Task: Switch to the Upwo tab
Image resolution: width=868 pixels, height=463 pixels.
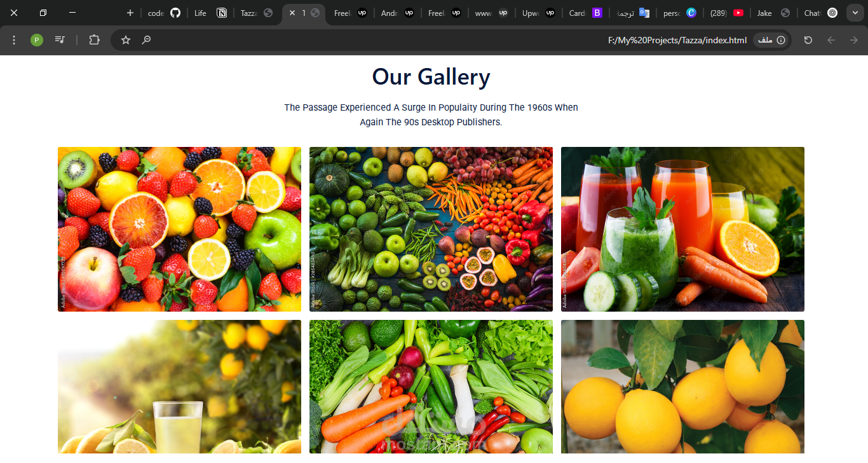Action: pyautogui.click(x=538, y=13)
